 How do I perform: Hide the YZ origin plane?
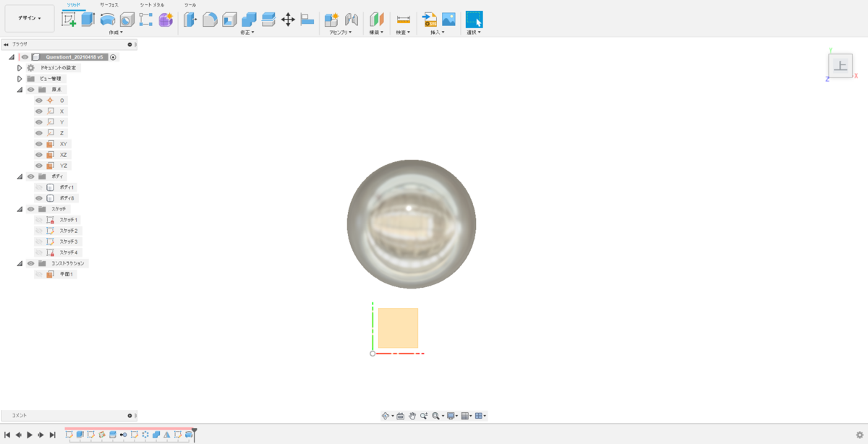tap(39, 166)
